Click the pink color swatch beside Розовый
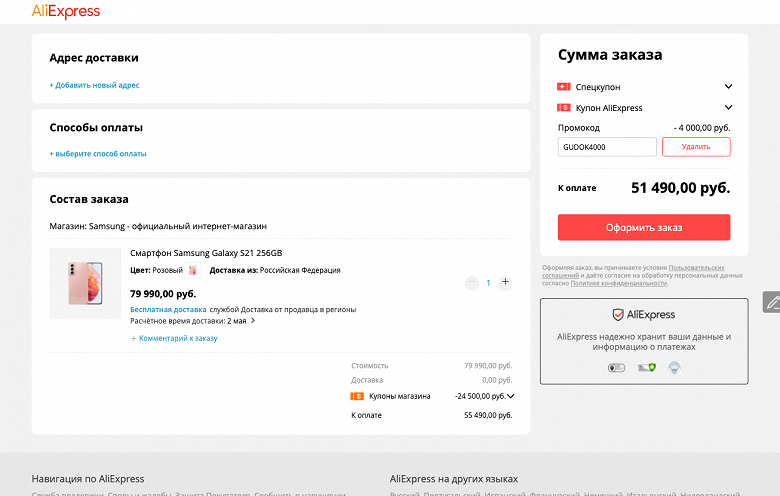 point(193,270)
